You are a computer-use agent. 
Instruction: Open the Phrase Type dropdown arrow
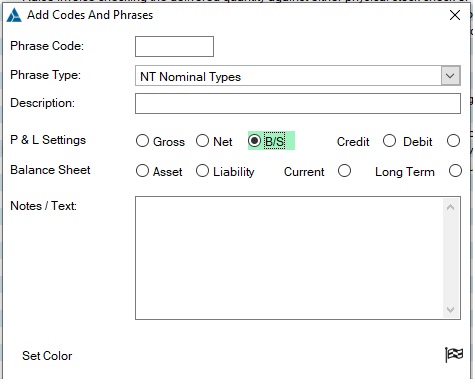(x=451, y=76)
